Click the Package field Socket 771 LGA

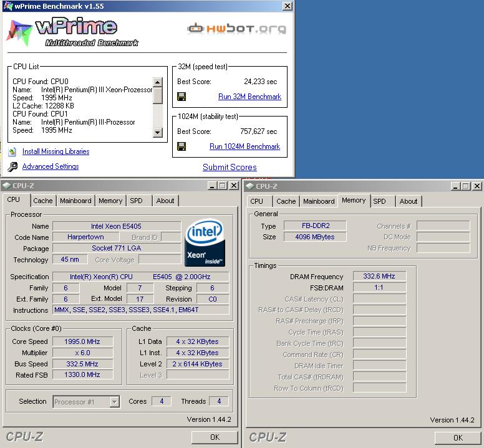(117, 248)
